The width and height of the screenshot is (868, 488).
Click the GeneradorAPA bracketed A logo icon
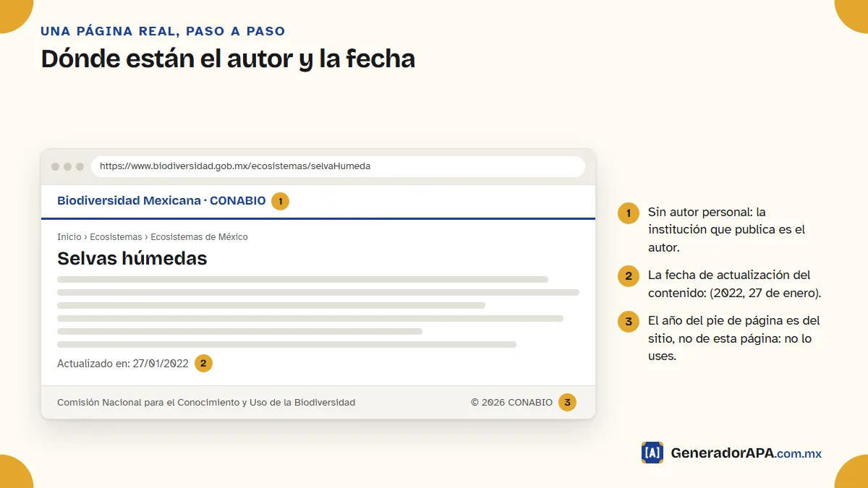pyautogui.click(x=652, y=453)
